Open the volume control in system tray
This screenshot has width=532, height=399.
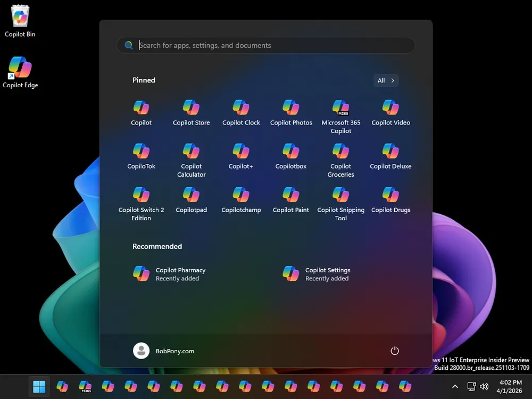tap(484, 387)
